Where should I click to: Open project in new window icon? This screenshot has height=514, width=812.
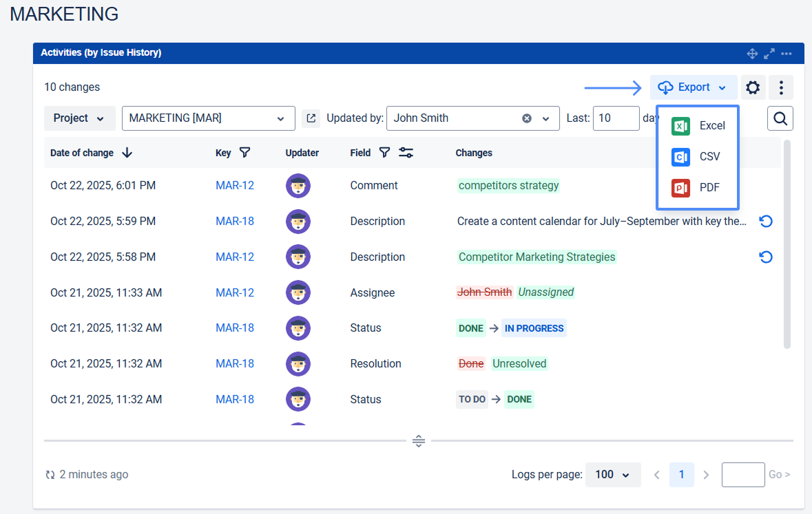(311, 118)
